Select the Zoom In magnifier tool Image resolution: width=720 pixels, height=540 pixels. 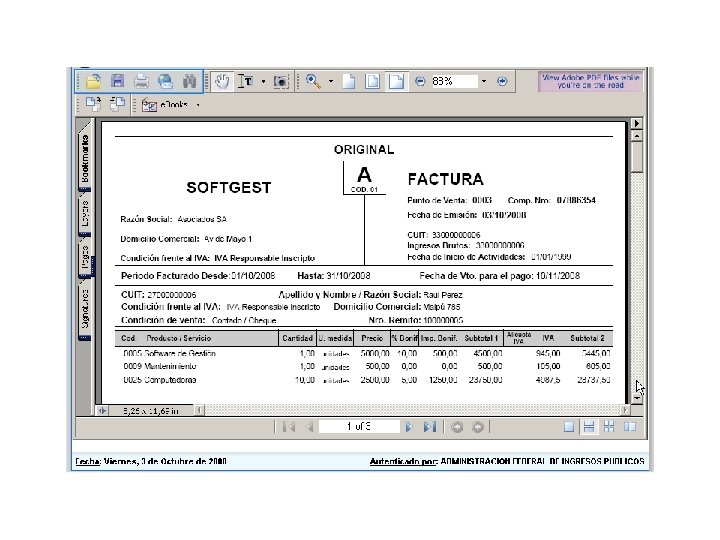coord(313,81)
